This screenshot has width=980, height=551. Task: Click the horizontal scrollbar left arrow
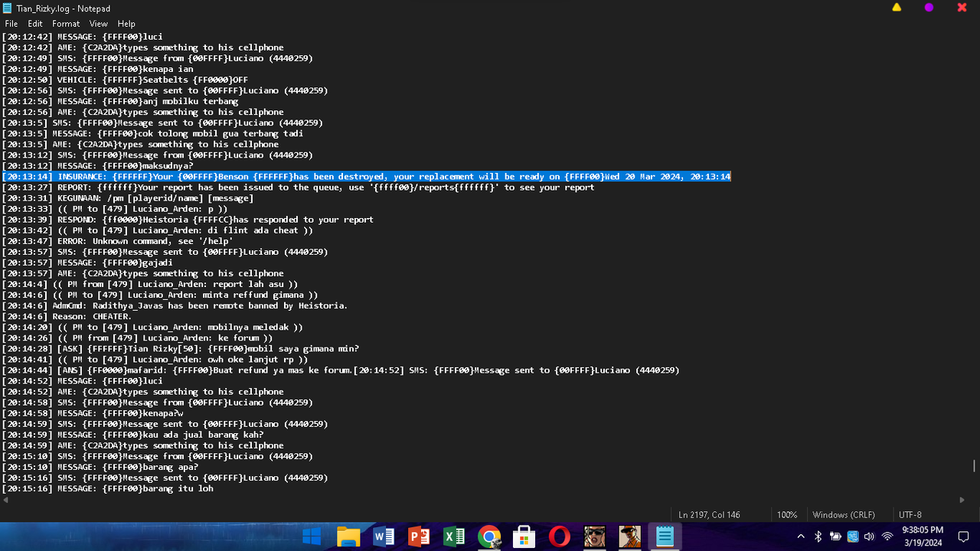(x=5, y=500)
